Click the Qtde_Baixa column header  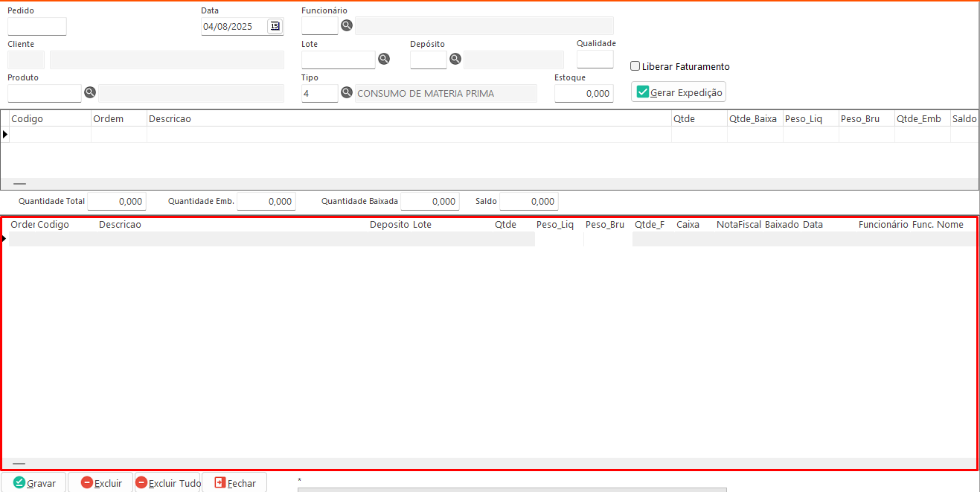pos(753,119)
